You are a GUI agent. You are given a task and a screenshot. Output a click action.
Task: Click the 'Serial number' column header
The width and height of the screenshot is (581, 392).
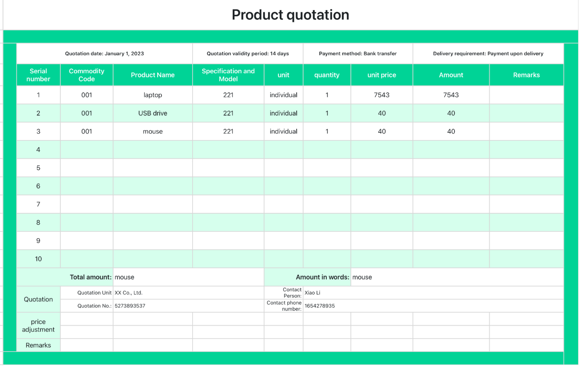pos(38,75)
